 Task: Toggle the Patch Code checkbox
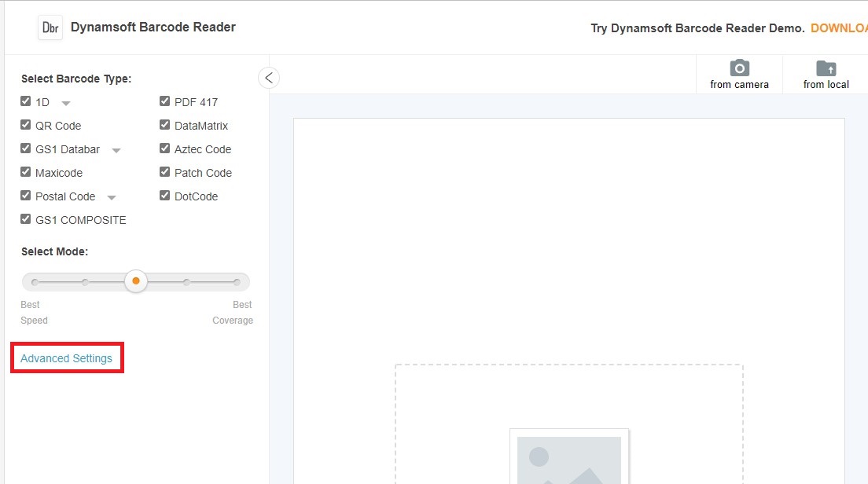pos(165,172)
